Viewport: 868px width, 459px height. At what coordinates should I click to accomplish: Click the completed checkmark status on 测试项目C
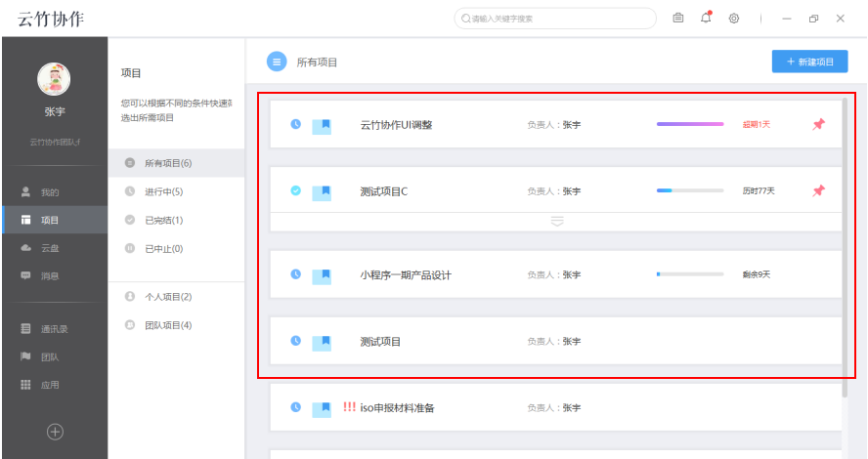tap(296, 191)
